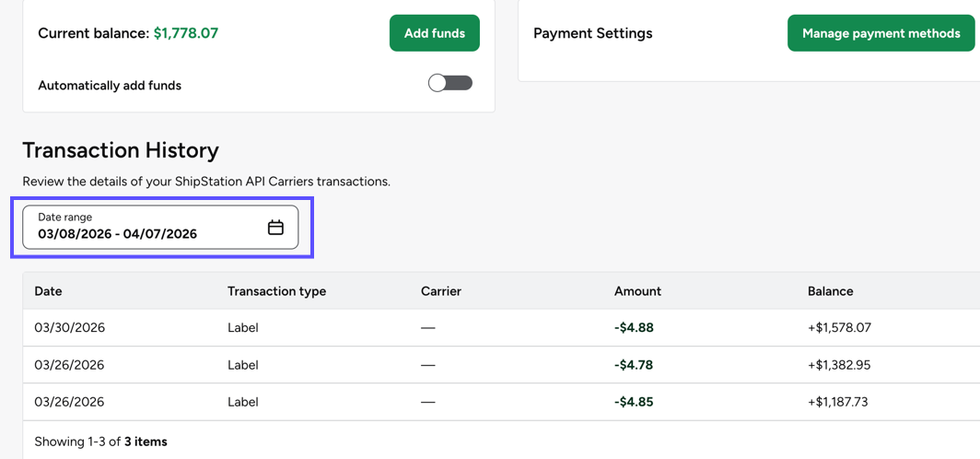
Task: Click the Label cell in the 03/30/2026 row
Action: tap(242, 328)
